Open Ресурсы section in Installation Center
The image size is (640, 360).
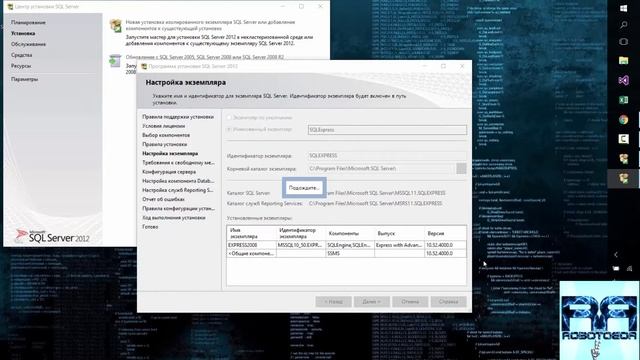coord(21,66)
